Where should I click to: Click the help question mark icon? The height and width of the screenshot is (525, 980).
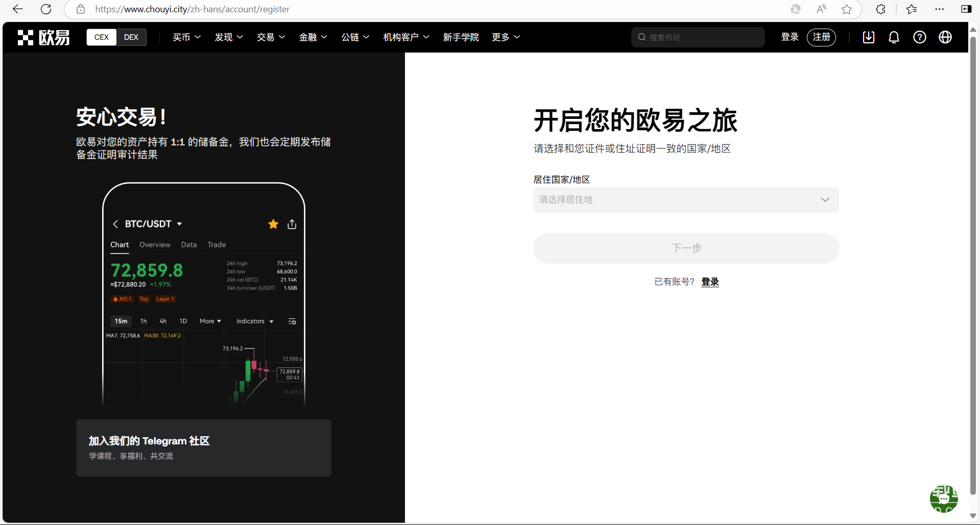(x=919, y=37)
